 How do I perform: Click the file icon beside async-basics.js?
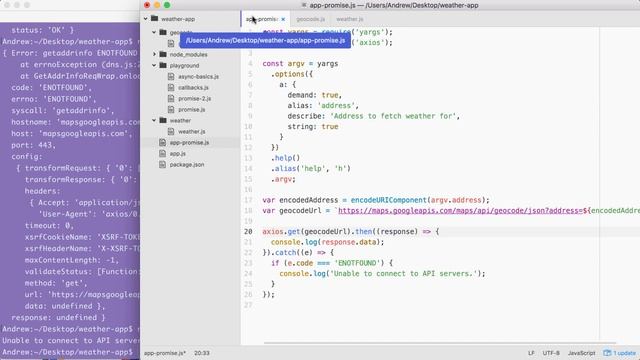(171, 76)
